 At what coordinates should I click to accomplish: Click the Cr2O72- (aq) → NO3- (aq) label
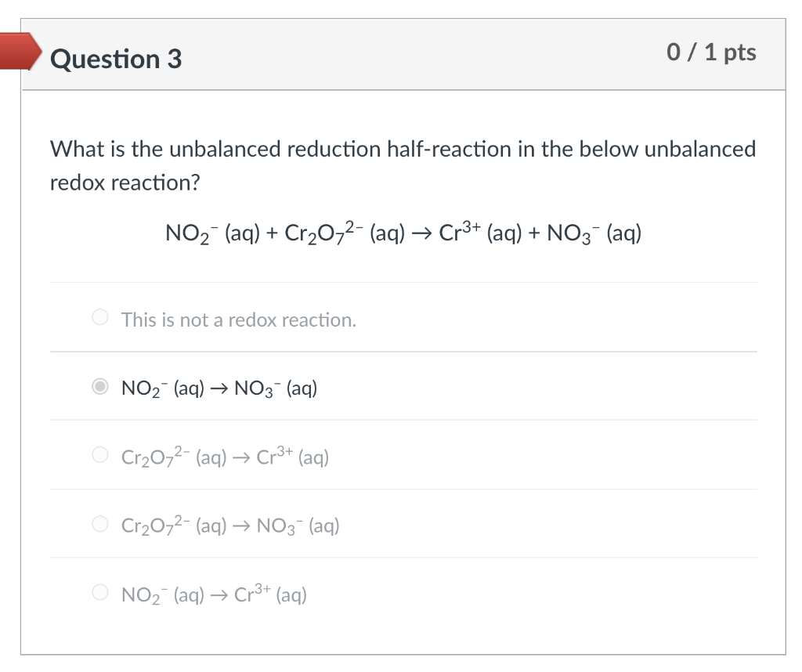[230, 525]
